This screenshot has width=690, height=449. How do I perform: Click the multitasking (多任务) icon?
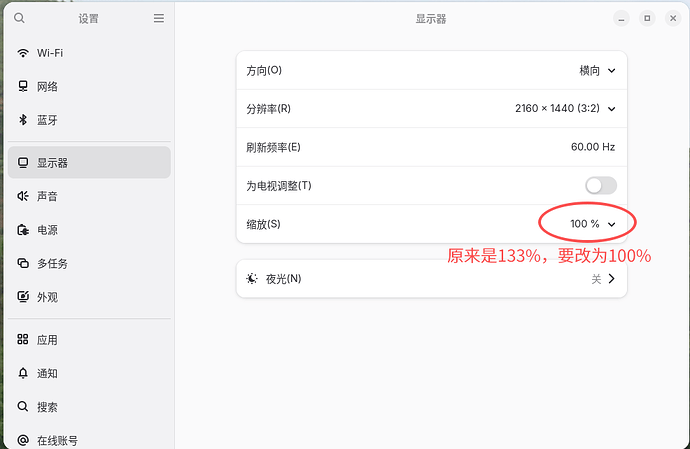[22, 264]
